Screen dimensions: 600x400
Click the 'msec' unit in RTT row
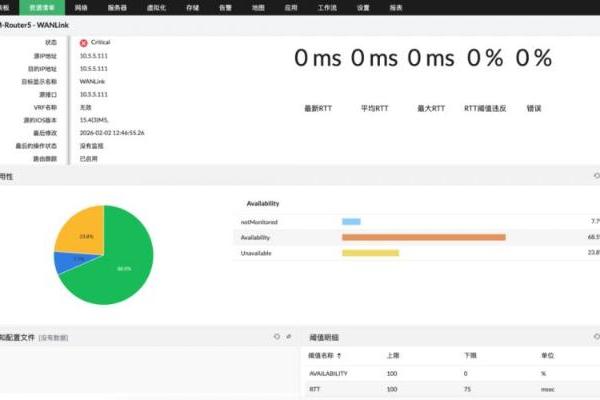548,389
